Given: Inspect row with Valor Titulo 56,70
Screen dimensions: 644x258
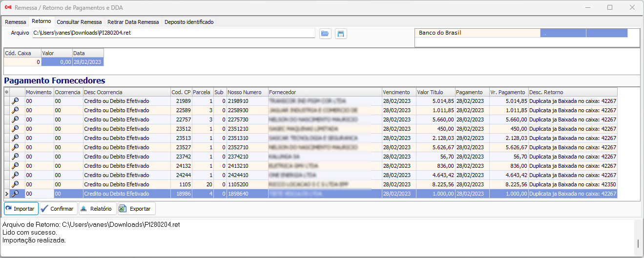Looking at the screenshot, I should (15, 157).
